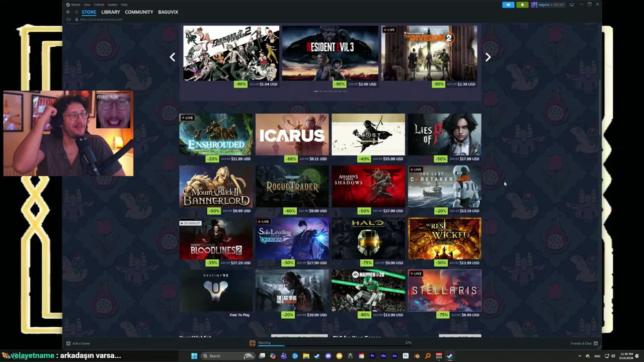Click the patching game icon in downloads bar

tap(253, 343)
